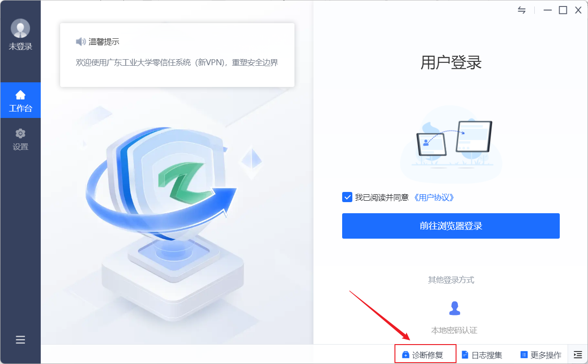Uncheck the 我已阅读并同意 checkbox
Screen dimensions: 588x364
click(x=347, y=197)
